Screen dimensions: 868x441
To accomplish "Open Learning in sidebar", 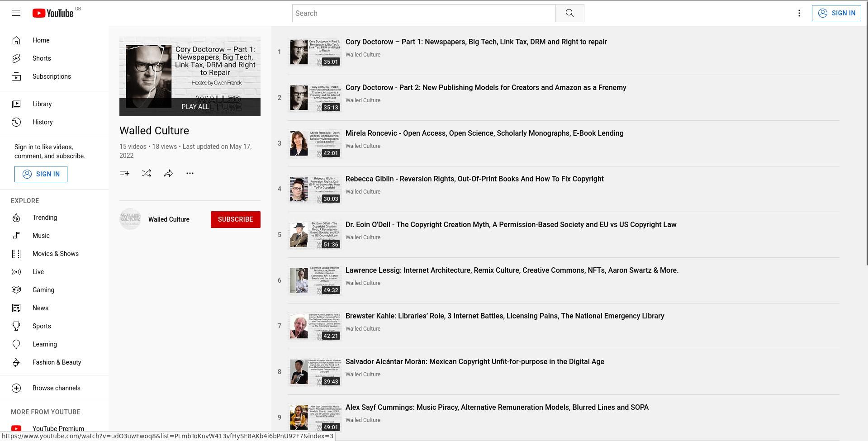I will [54, 344].
